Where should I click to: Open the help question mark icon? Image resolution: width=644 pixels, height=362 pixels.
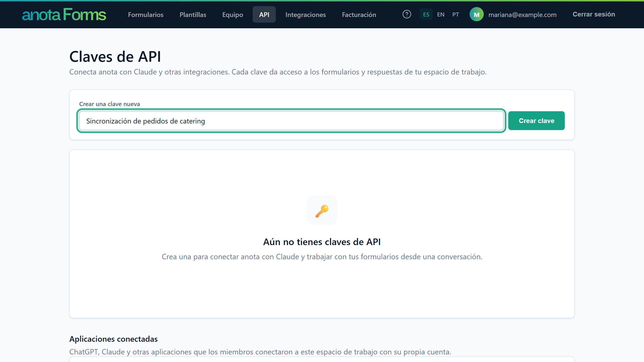point(407,14)
